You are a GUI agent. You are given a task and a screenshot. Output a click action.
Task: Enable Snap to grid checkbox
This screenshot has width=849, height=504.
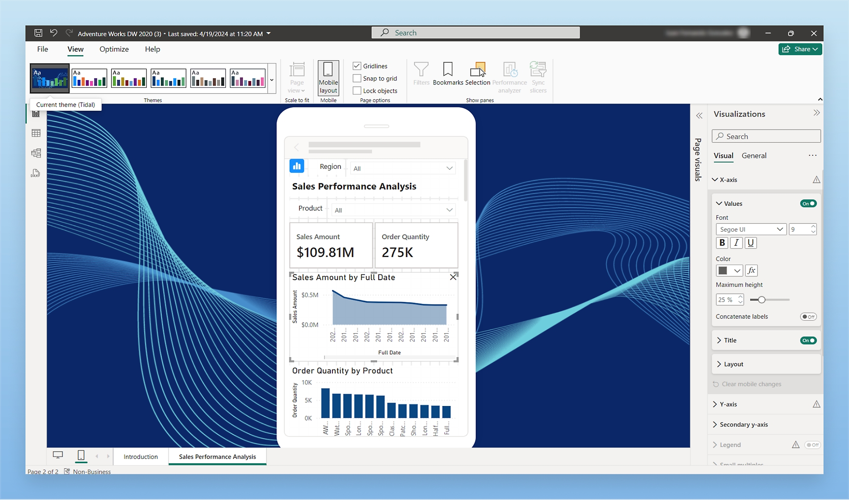[x=357, y=78]
